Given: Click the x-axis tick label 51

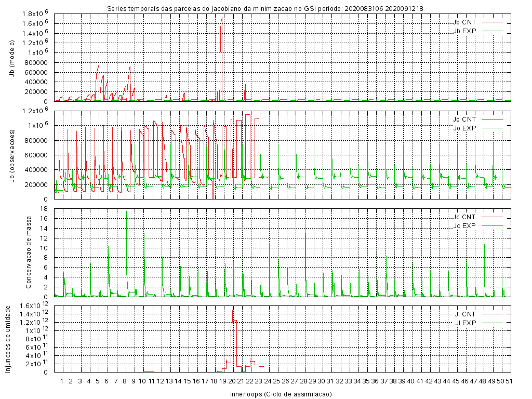Looking at the screenshot, I should [x=510, y=381].
